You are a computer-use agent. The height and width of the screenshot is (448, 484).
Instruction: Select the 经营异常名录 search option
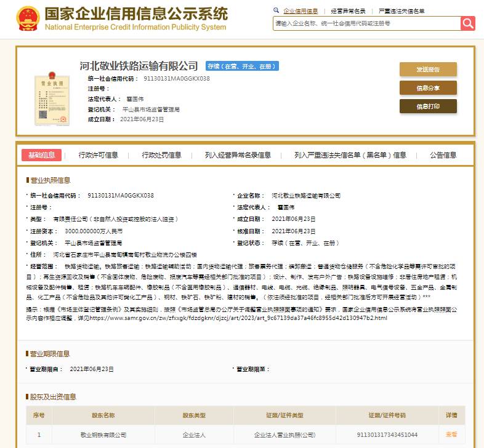[x=348, y=11]
